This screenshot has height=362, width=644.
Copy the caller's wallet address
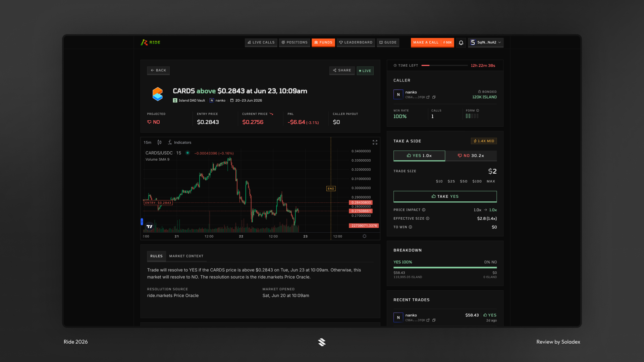434,97
